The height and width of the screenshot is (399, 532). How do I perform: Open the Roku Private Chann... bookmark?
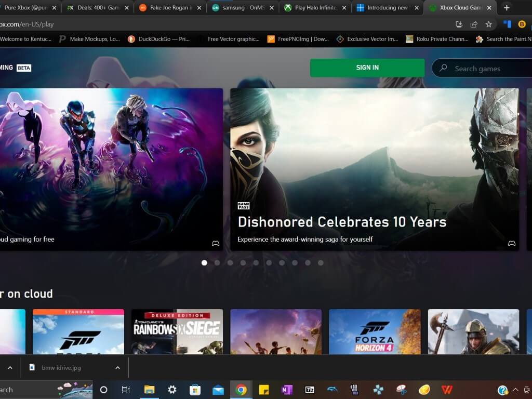point(437,39)
